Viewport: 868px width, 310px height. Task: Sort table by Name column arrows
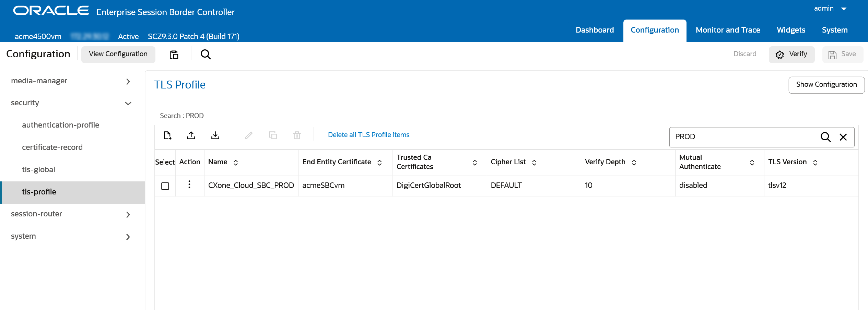point(236,163)
